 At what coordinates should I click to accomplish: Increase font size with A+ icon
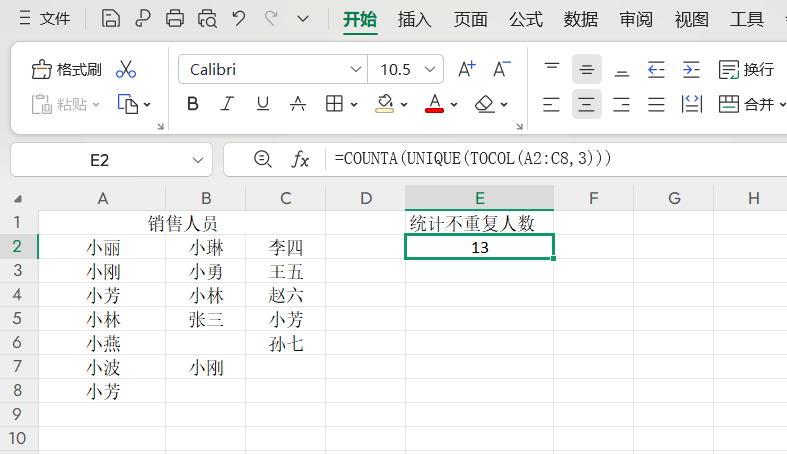tap(467, 69)
